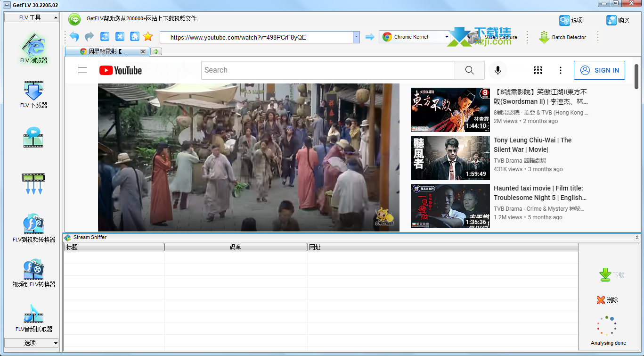Image resolution: width=644 pixels, height=356 pixels.
Task: Open the Swordsman II video thumbnail
Action: coord(450,110)
